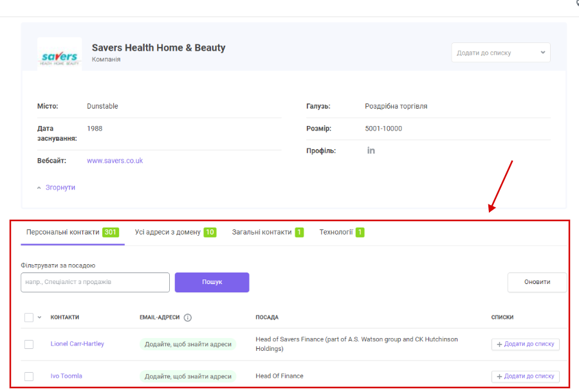
Task: Click the 'Пошук' search button
Action: 212,283
